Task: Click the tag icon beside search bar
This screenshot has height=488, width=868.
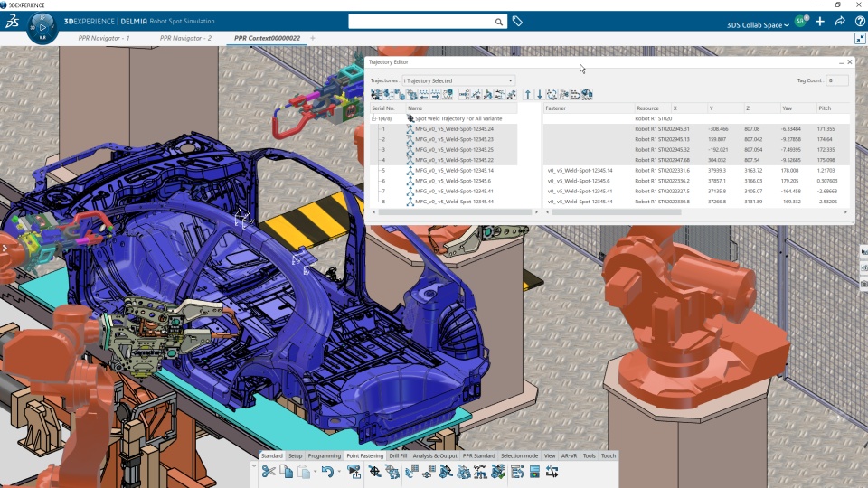Action: click(517, 21)
